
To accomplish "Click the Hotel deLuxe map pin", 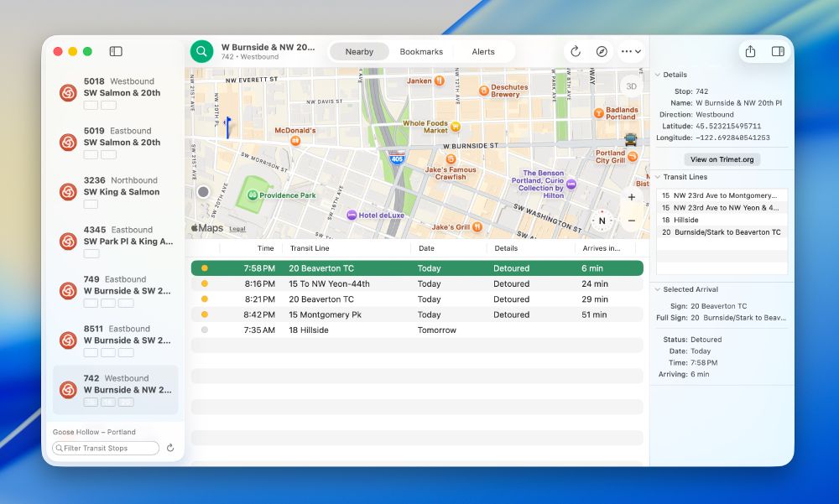I will 352,215.
